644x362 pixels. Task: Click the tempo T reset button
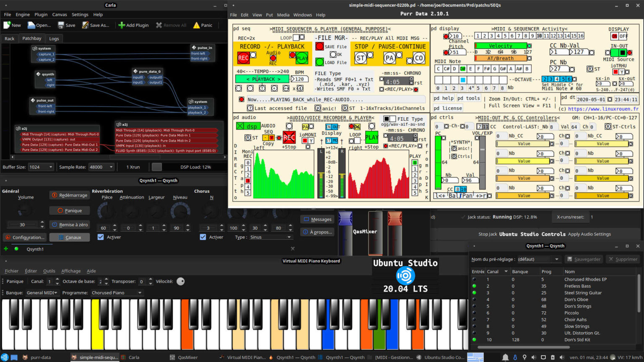262,88
